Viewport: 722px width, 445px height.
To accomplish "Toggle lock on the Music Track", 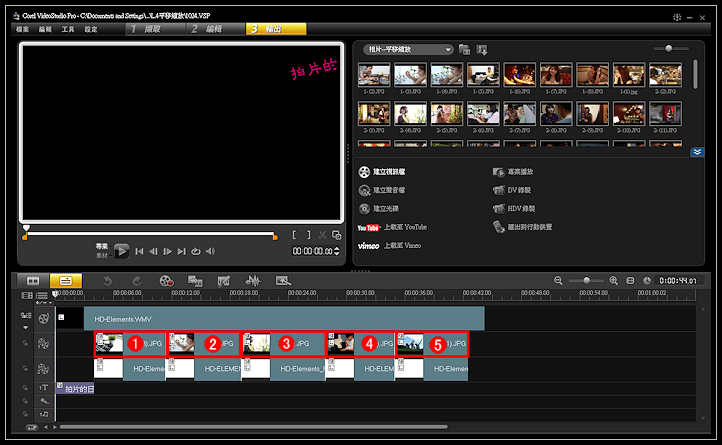I will pos(25,414).
